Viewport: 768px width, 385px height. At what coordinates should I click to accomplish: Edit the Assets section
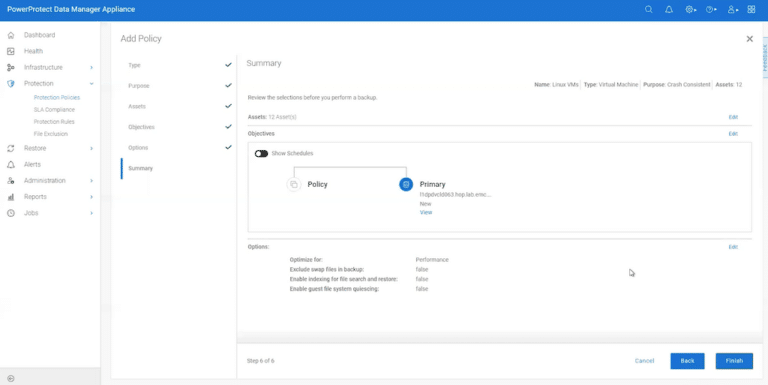(x=733, y=117)
